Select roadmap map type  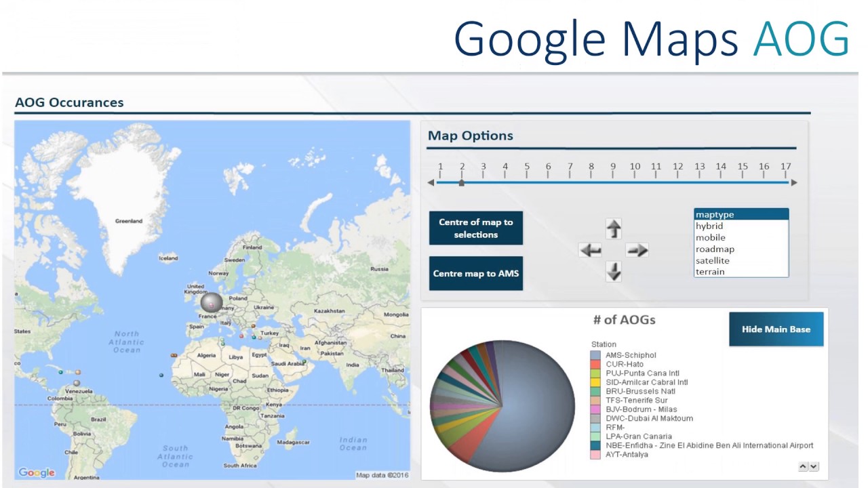pos(741,249)
